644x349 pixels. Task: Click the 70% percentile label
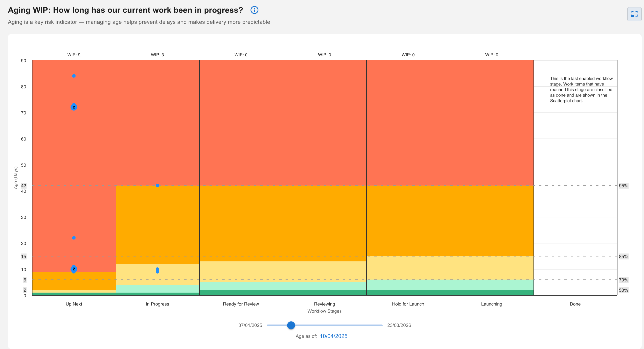tap(623, 280)
